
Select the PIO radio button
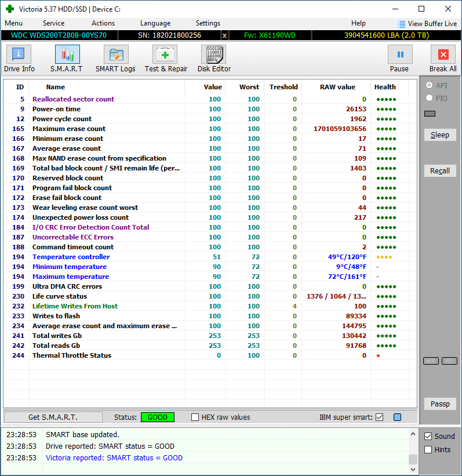[429, 99]
